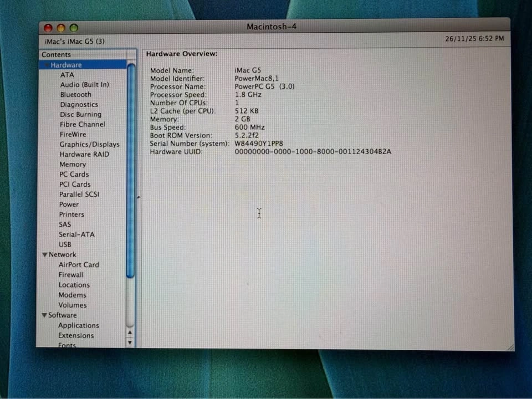Click the window resize grip corner

tap(510, 347)
